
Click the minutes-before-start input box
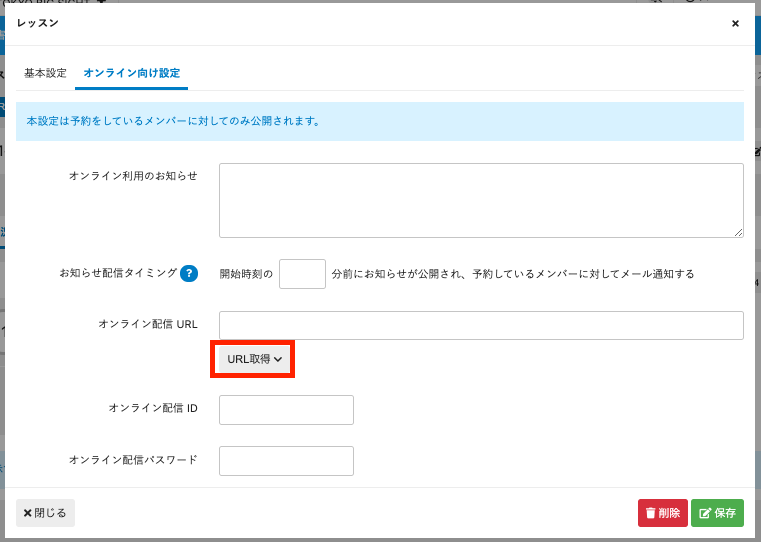tap(302, 274)
